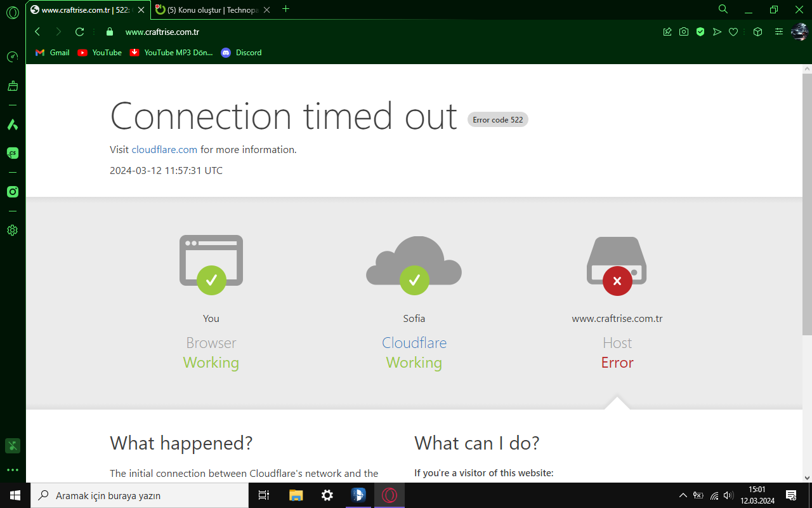Click the Opera GX taskbar icon

click(390, 495)
